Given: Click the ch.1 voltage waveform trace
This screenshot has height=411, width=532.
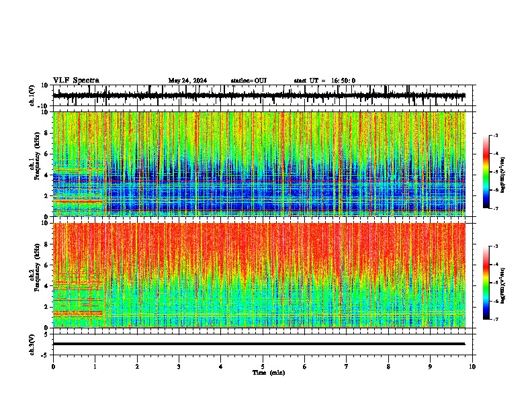Looking at the screenshot, I should 259,95.
